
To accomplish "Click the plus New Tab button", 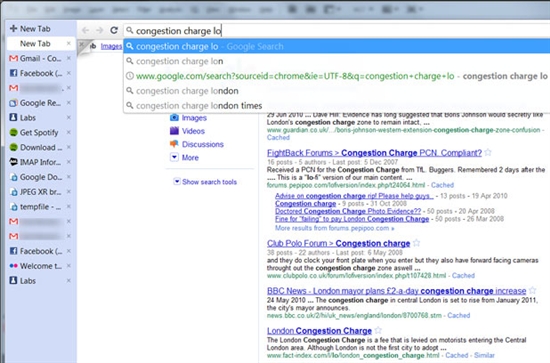I will [x=30, y=29].
